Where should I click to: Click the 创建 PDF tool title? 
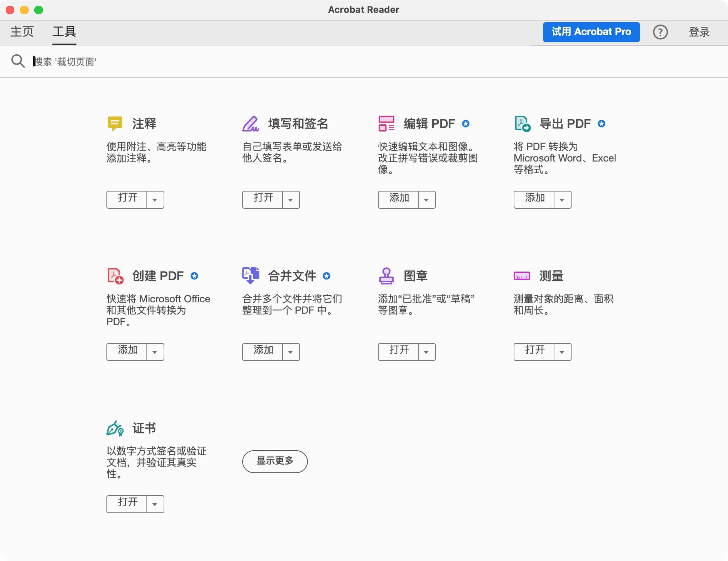(158, 276)
